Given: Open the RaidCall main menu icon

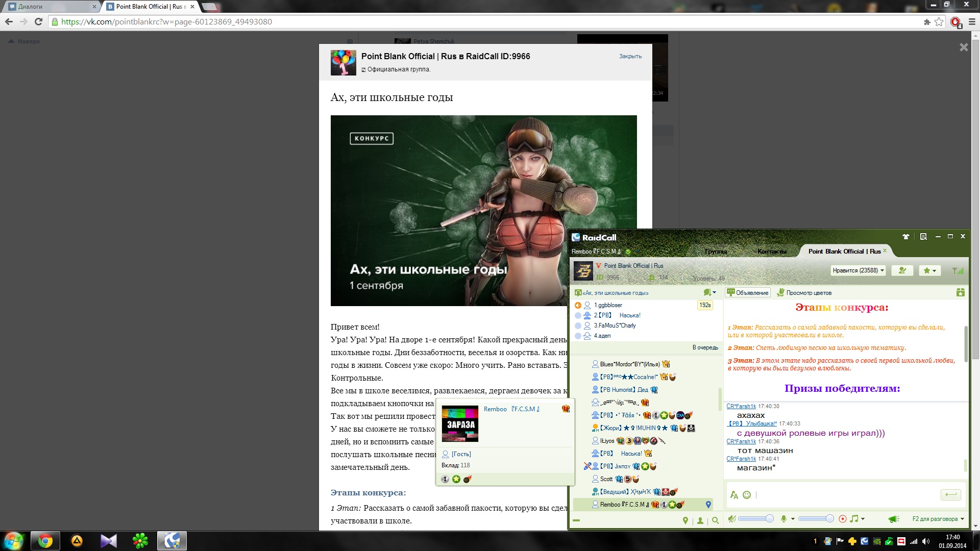Looking at the screenshot, I should (923, 237).
